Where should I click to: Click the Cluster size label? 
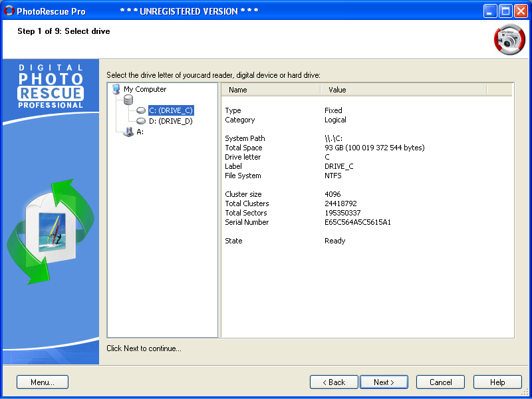(x=243, y=194)
